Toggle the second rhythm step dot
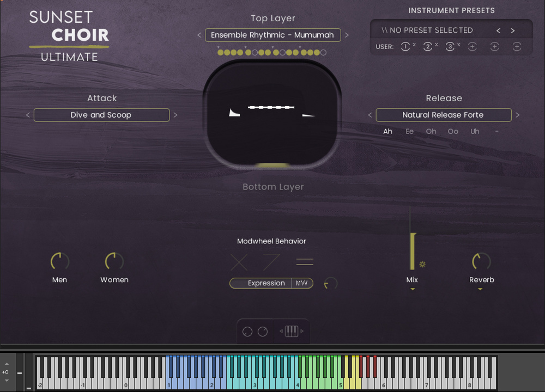The height and width of the screenshot is (392, 545). point(227,52)
